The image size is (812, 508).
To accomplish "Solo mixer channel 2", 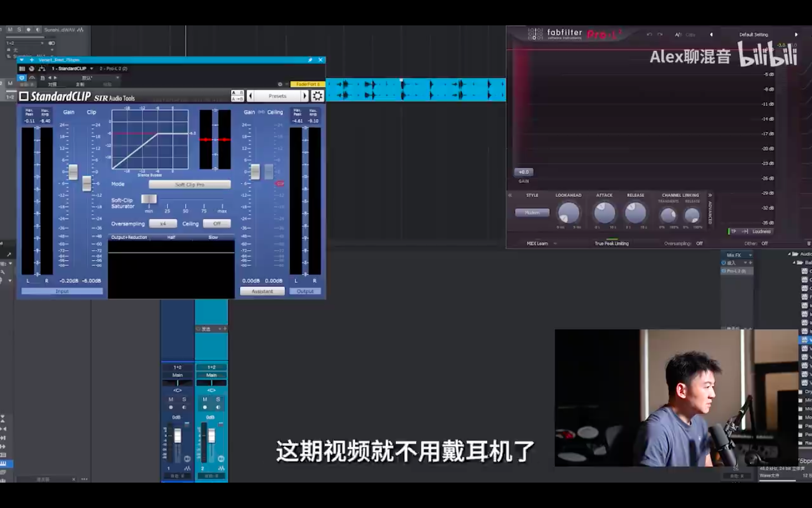I will coord(218,400).
